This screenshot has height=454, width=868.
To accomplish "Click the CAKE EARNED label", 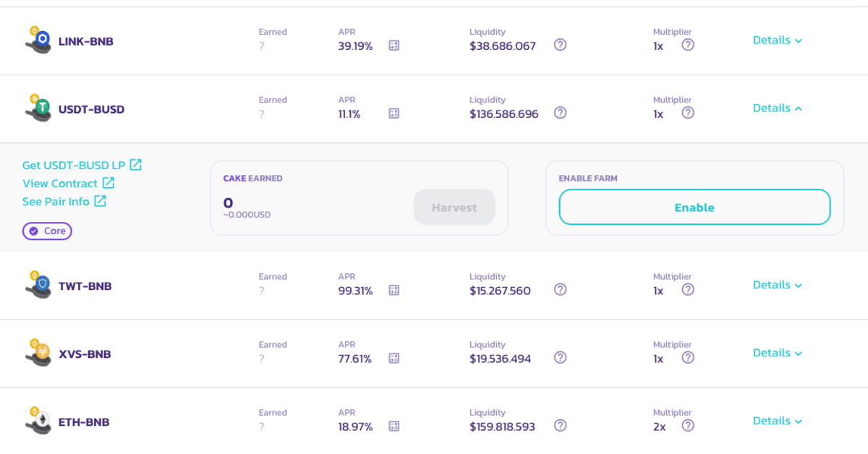I will [x=253, y=178].
